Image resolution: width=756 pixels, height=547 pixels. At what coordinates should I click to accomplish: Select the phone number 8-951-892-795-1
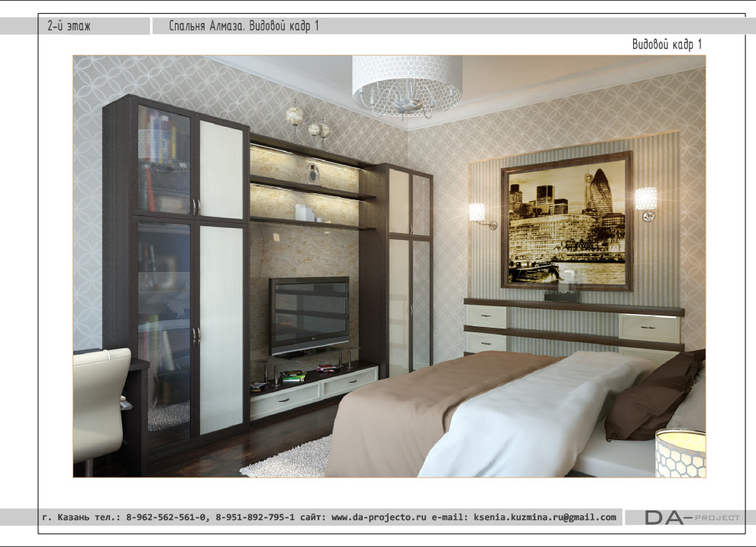point(255,517)
